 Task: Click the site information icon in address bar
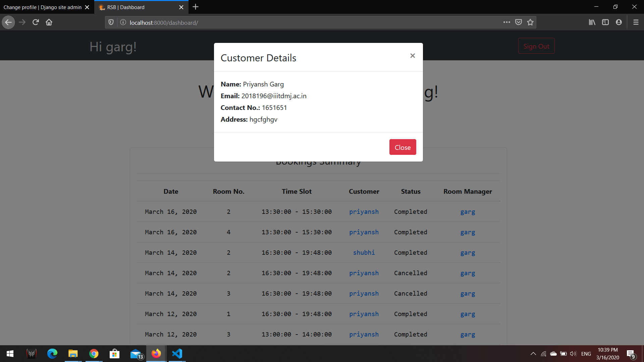[122, 22]
